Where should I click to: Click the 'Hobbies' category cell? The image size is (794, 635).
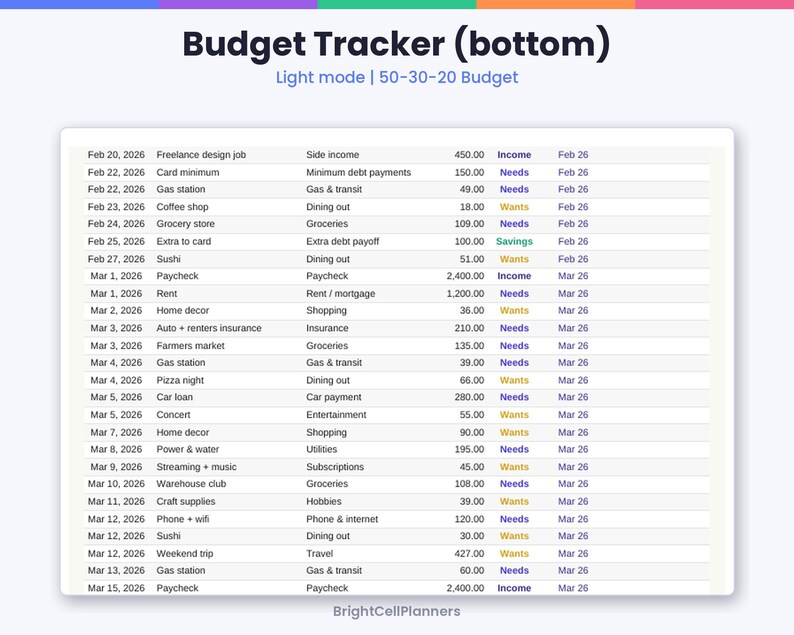(x=324, y=501)
